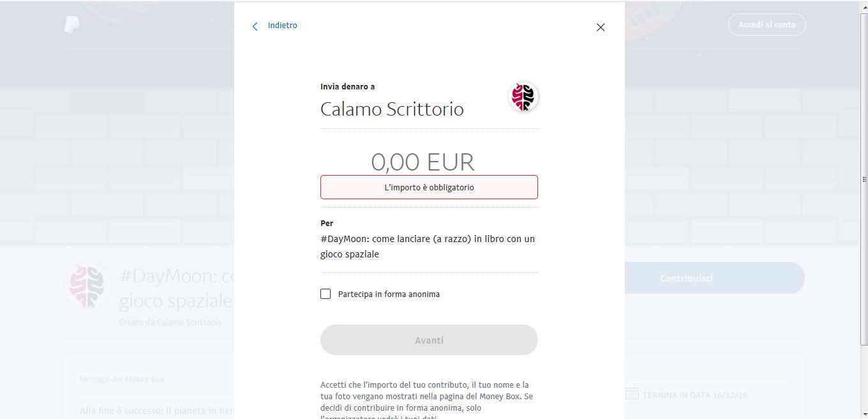Click the back chevron arrow icon
The width and height of the screenshot is (868, 419).
pyautogui.click(x=255, y=26)
